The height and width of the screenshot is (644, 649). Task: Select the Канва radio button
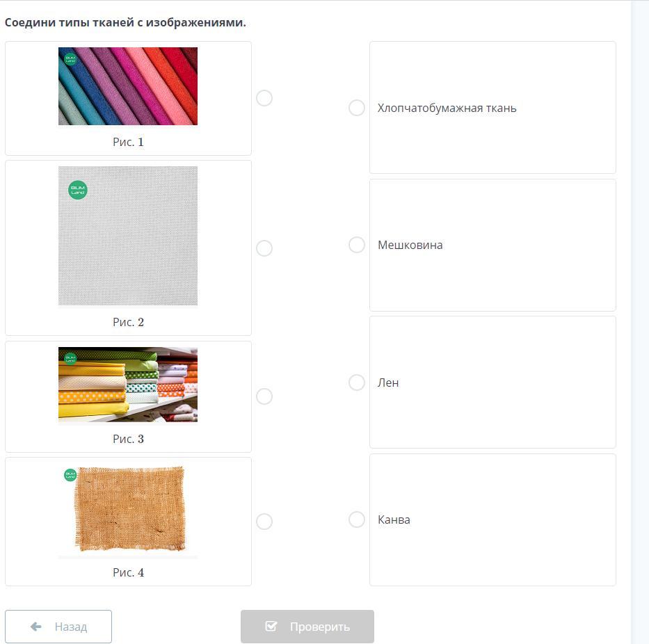[x=357, y=520]
